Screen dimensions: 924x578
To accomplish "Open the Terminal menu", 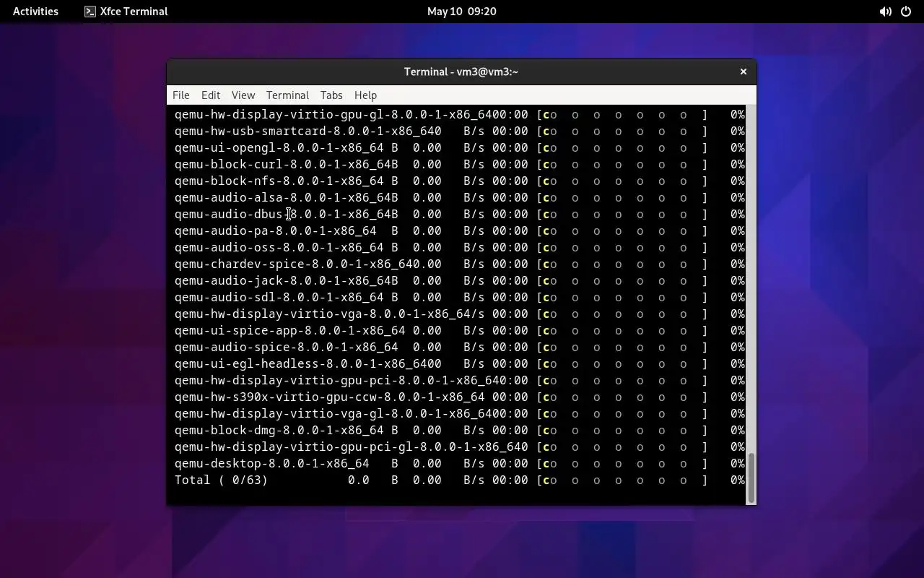I will pos(287,95).
